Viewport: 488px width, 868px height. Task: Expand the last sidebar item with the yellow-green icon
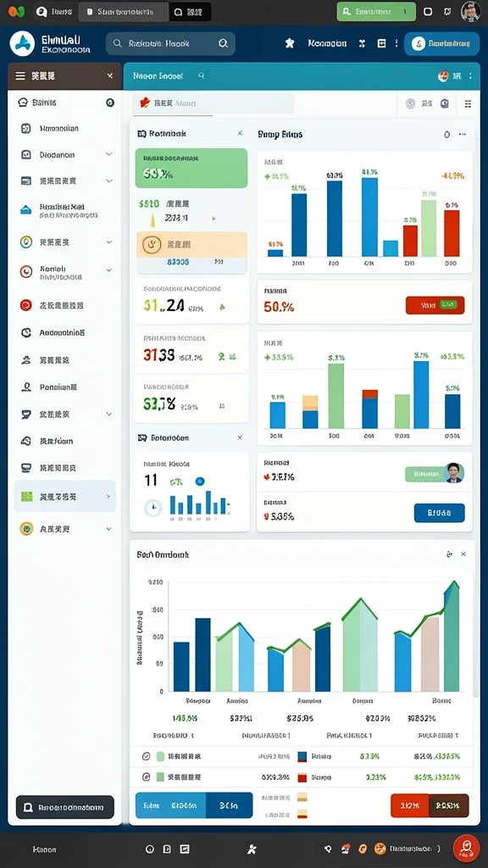point(109,529)
